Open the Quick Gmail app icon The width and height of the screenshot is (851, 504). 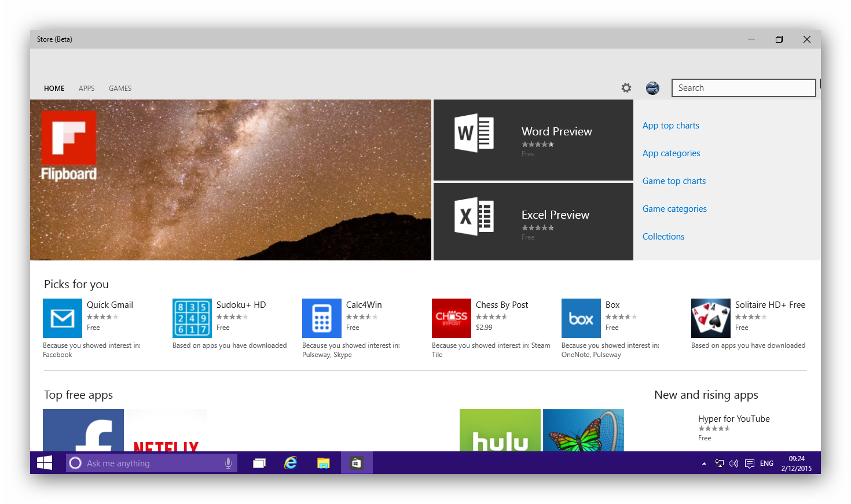click(63, 318)
